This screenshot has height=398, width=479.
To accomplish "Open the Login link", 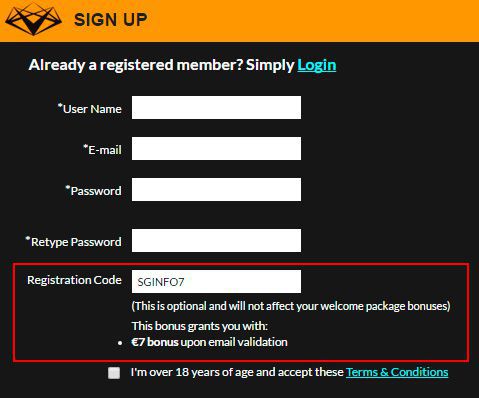I will 317,65.
